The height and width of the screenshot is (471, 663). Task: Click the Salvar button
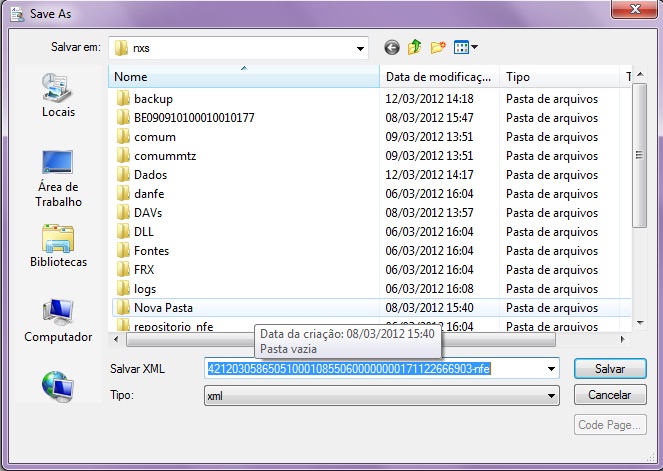pos(610,369)
